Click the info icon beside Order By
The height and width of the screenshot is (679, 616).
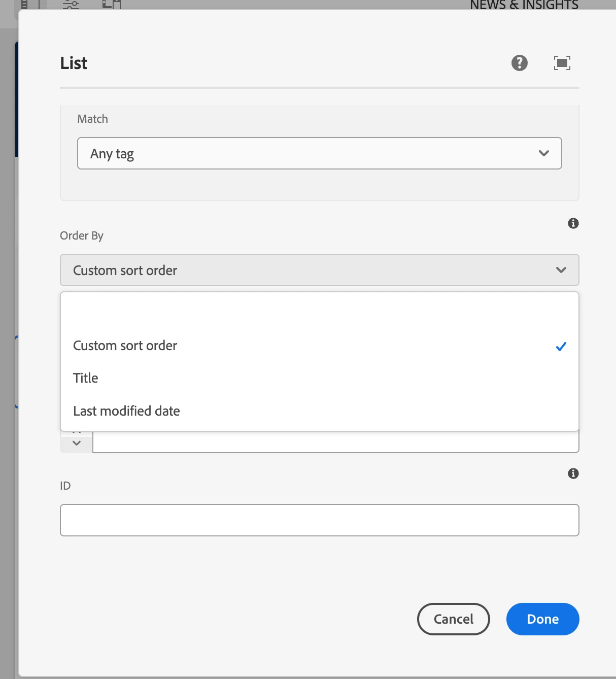(573, 223)
